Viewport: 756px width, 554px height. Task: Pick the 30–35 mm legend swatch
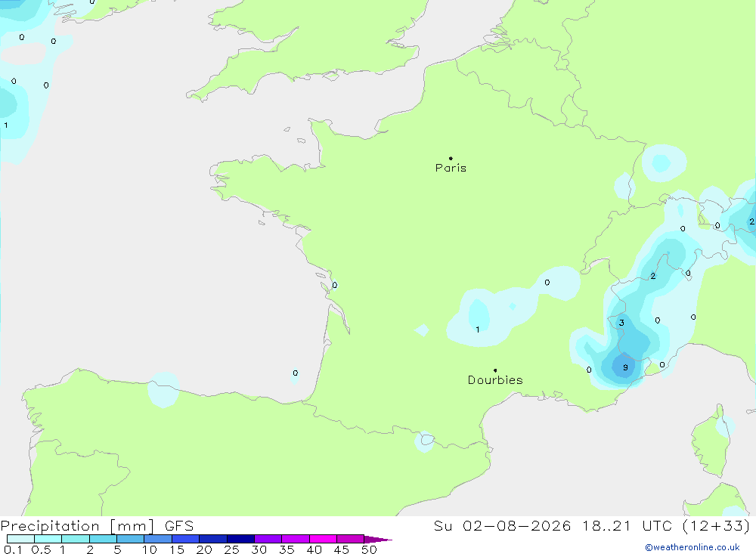(268, 539)
